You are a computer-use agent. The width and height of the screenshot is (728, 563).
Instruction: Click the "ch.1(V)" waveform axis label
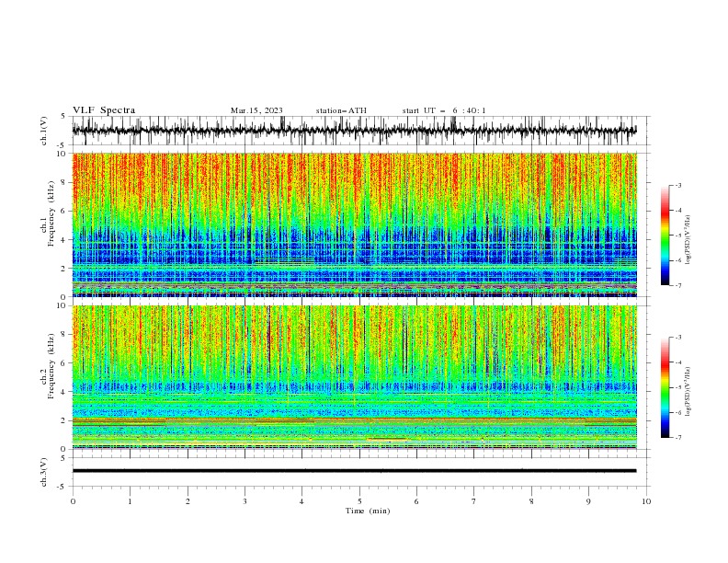tap(44, 131)
